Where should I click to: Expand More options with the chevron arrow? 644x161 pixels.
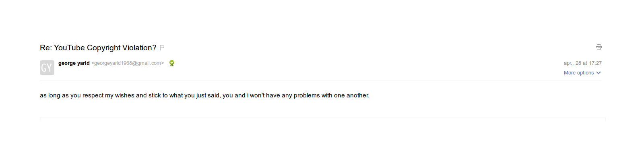[599, 73]
